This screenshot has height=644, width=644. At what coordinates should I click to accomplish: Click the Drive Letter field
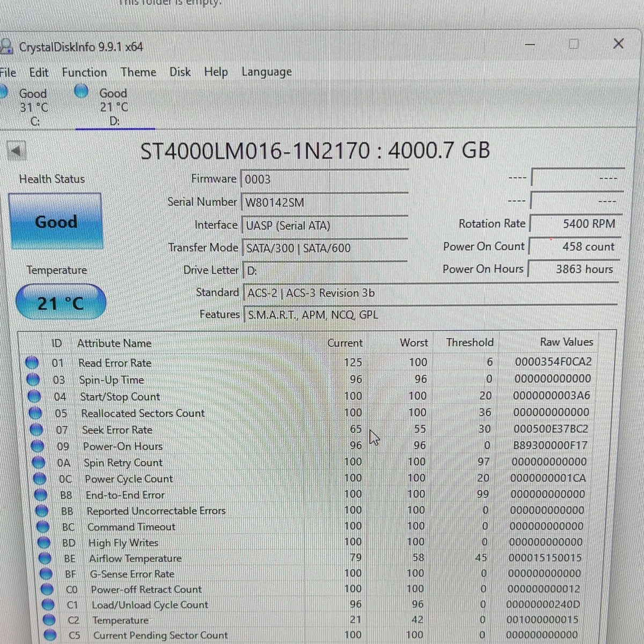point(325,270)
